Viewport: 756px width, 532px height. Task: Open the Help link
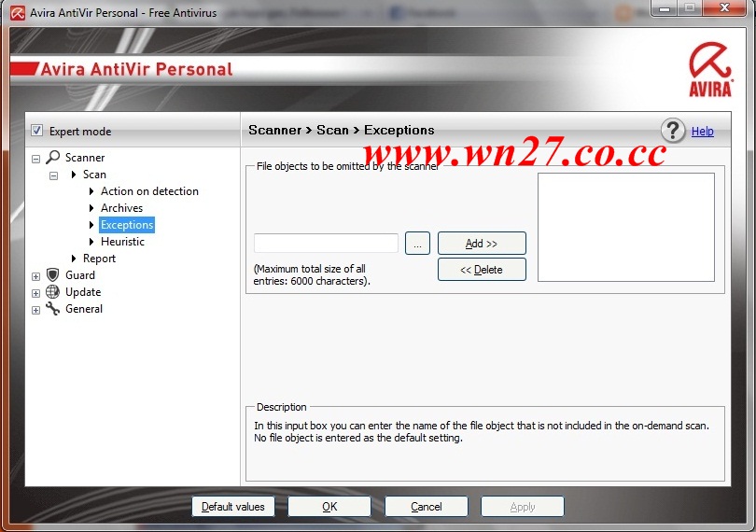coord(703,132)
